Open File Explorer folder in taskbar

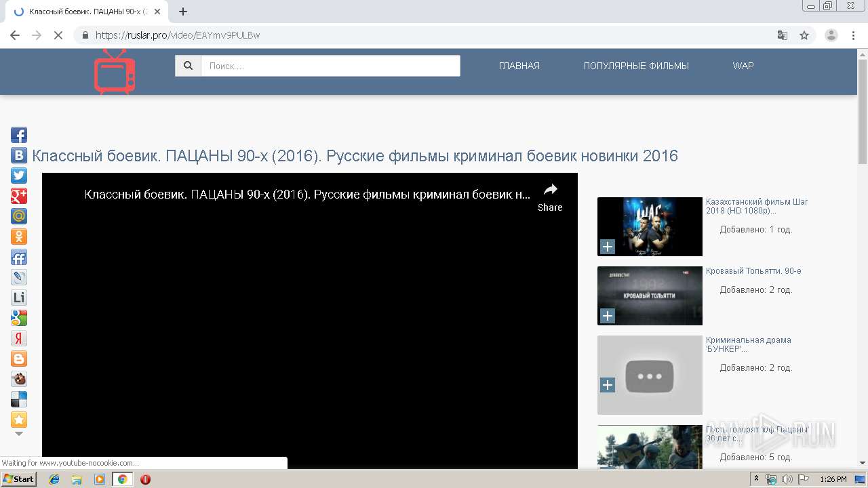pos(77,479)
